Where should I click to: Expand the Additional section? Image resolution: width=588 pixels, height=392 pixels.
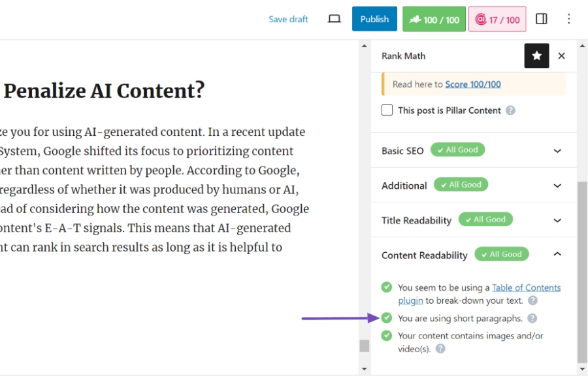(559, 185)
